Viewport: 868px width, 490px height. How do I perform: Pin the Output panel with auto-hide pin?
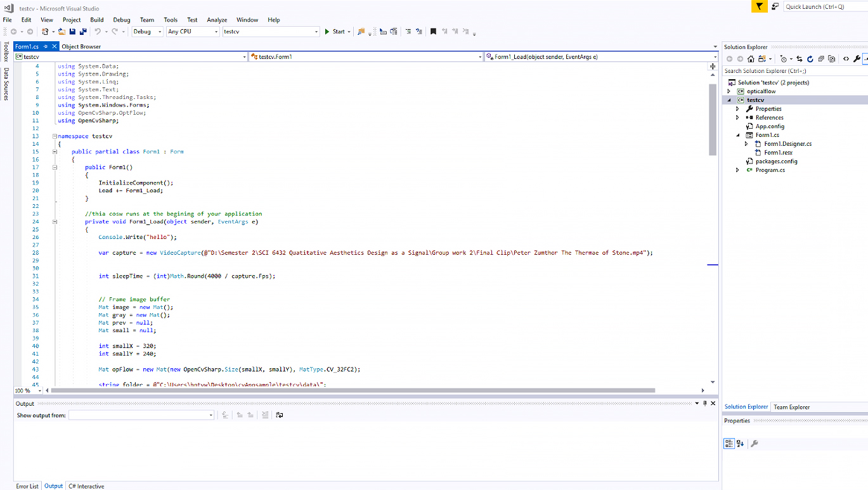(705, 403)
